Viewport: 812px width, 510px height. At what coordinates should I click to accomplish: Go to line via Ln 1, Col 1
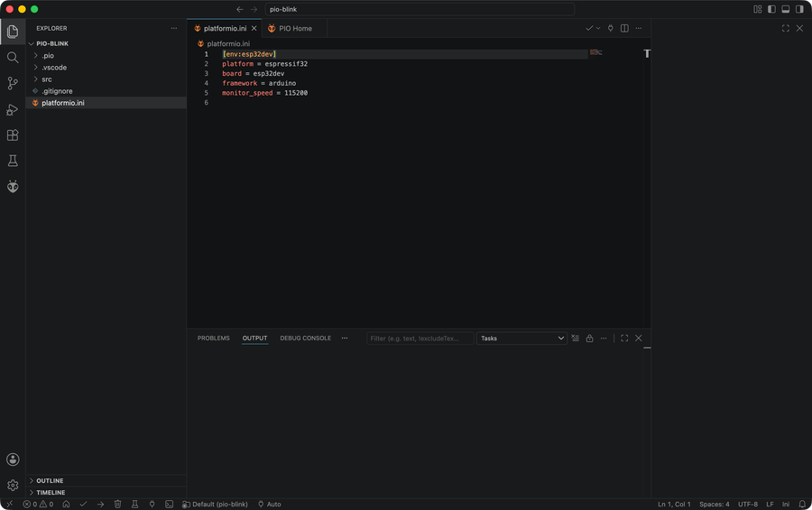coord(674,505)
